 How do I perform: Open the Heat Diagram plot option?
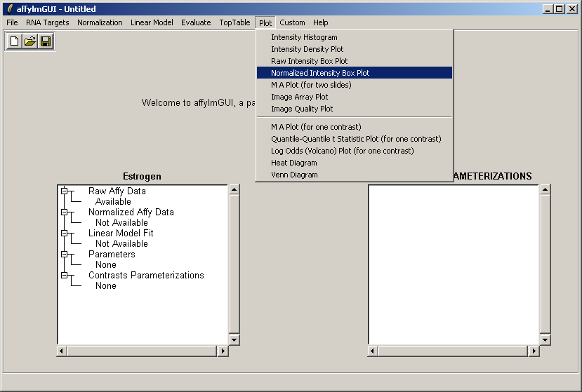click(x=293, y=163)
